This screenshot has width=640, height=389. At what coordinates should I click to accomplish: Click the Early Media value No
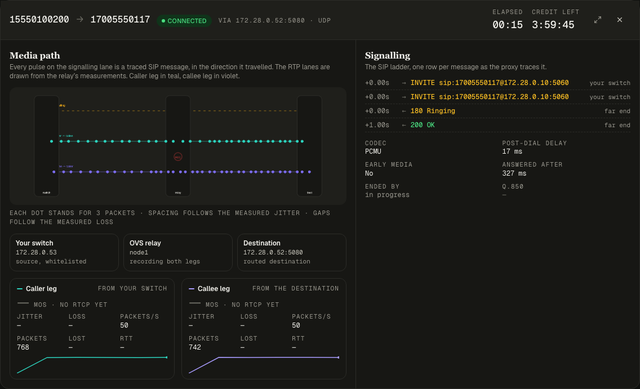pos(369,173)
